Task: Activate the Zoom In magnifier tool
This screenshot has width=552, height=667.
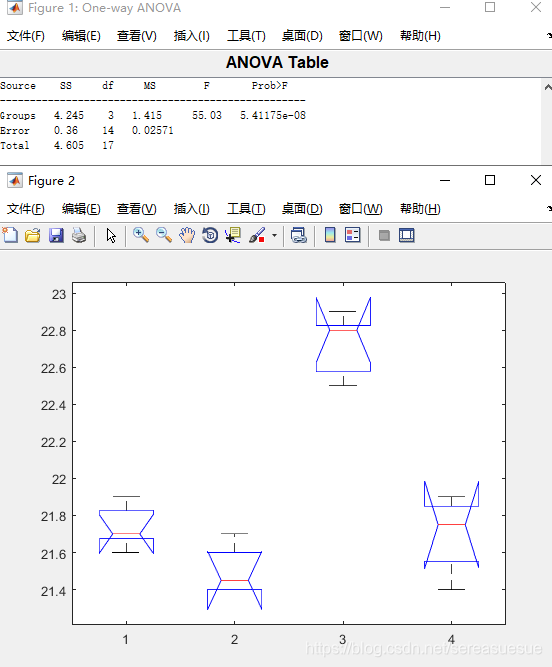Action: point(141,235)
